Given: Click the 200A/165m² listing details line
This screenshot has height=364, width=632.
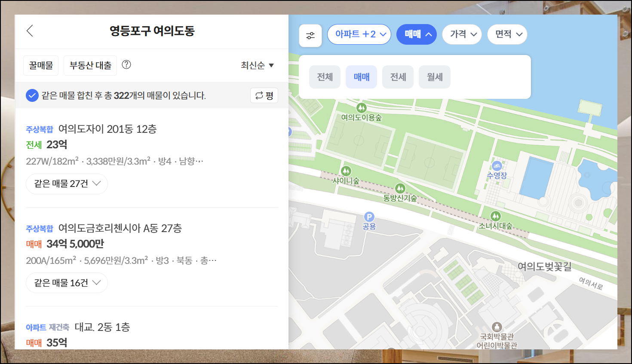Looking at the screenshot, I should pos(121,260).
